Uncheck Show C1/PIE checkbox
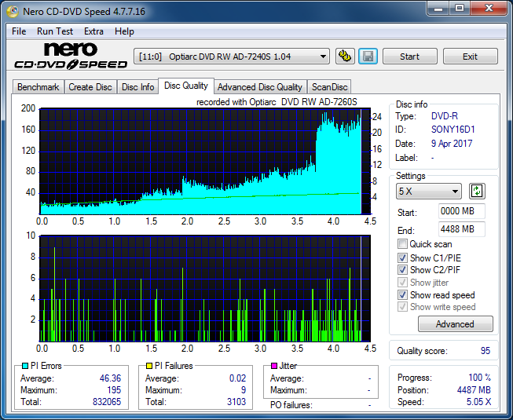Screen dimensions: 513x420 (x=402, y=257)
